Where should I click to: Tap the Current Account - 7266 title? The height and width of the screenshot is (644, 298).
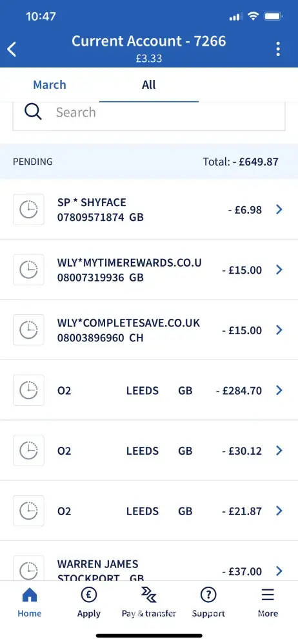148,41
